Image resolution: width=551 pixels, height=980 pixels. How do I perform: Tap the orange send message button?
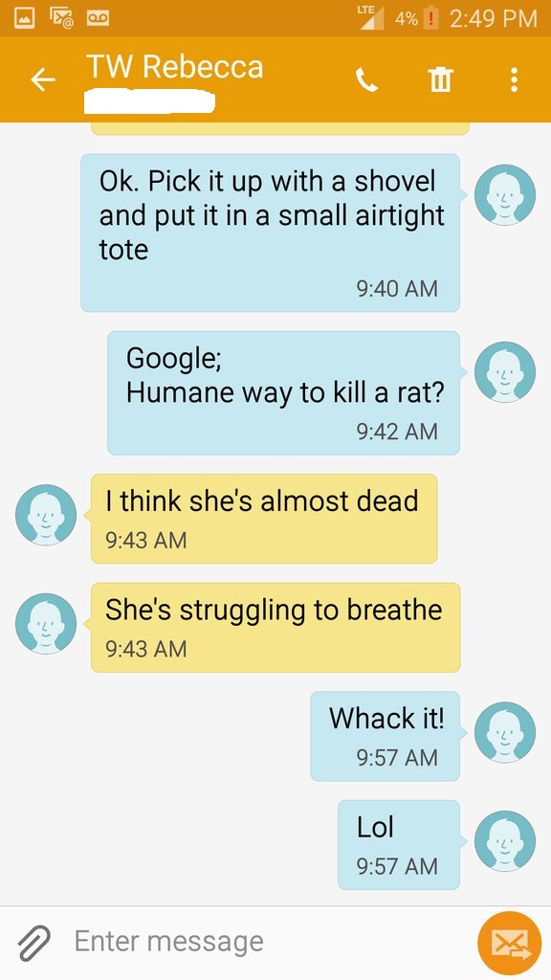click(x=509, y=943)
